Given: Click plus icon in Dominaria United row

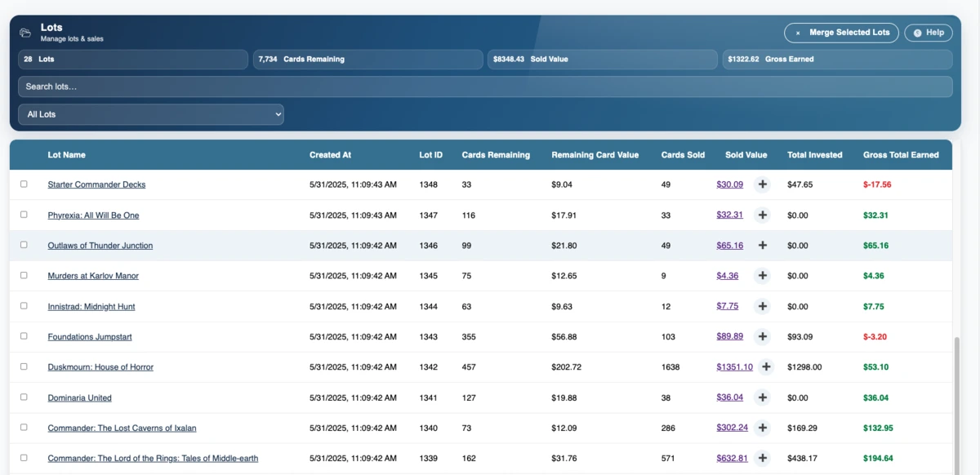Looking at the screenshot, I should (x=762, y=397).
